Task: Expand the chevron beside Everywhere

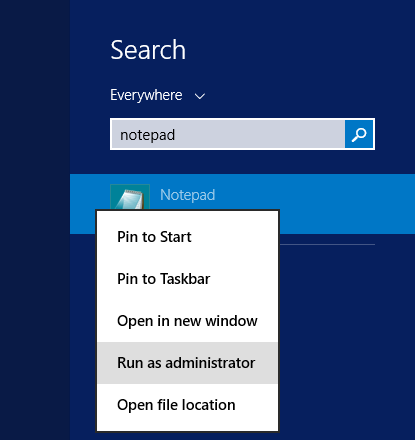Action: pyautogui.click(x=200, y=96)
